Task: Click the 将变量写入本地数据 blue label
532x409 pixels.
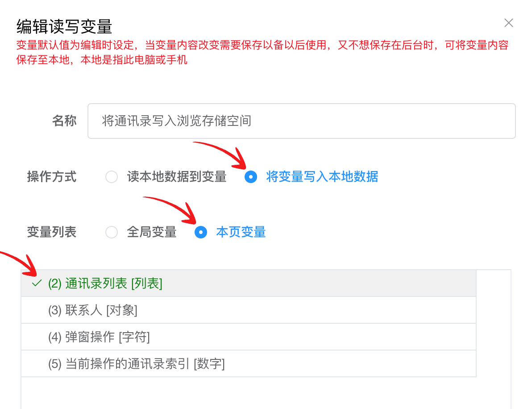Action: [x=322, y=177]
